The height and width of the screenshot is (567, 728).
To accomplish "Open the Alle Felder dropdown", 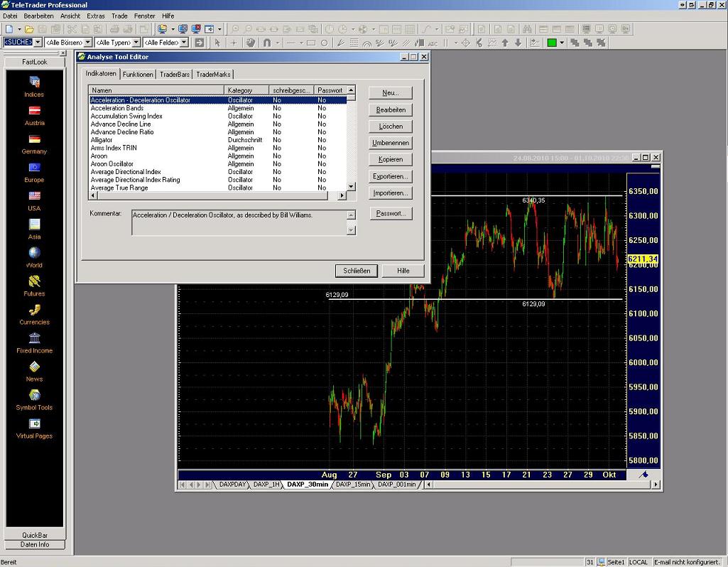I will click(x=184, y=42).
